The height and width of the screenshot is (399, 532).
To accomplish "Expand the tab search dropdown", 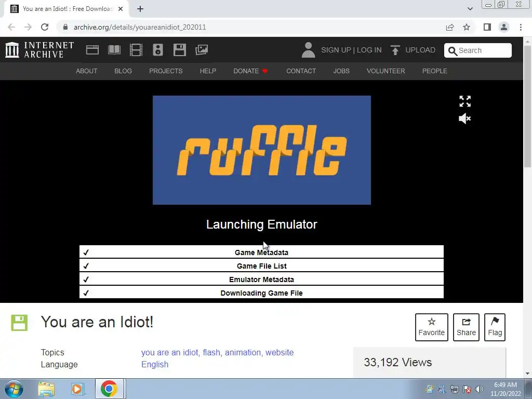I will pyautogui.click(x=470, y=9).
